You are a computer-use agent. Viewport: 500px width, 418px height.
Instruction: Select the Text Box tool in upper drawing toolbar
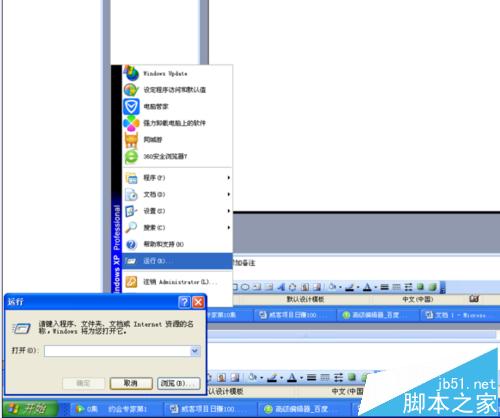(x=257, y=287)
